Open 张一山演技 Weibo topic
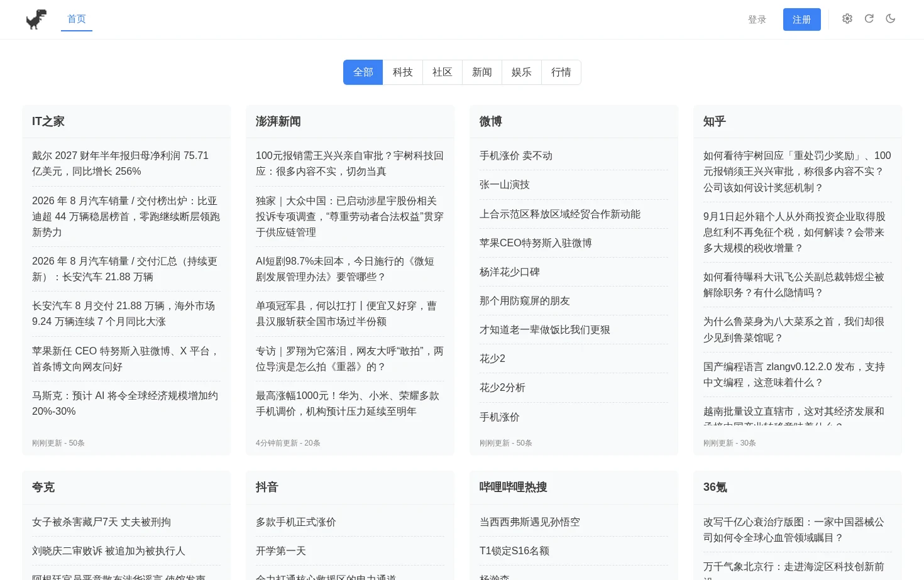924x580 pixels. (x=505, y=185)
